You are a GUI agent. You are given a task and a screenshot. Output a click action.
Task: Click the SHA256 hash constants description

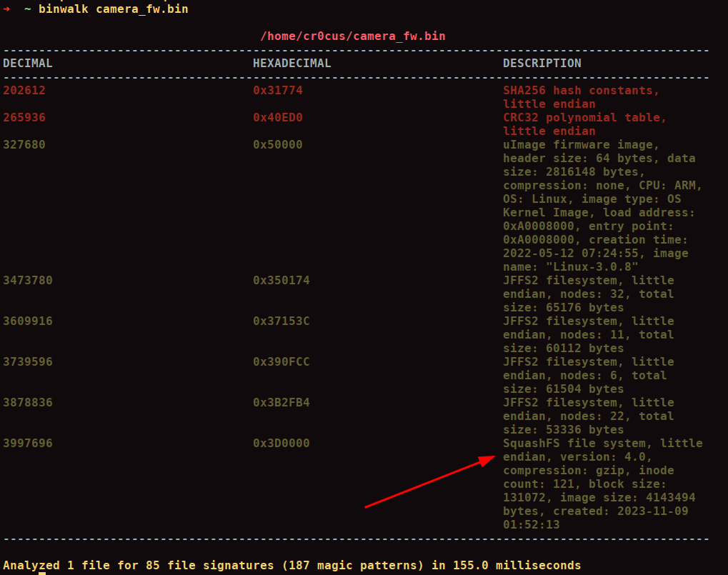click(x=581, y=97)
